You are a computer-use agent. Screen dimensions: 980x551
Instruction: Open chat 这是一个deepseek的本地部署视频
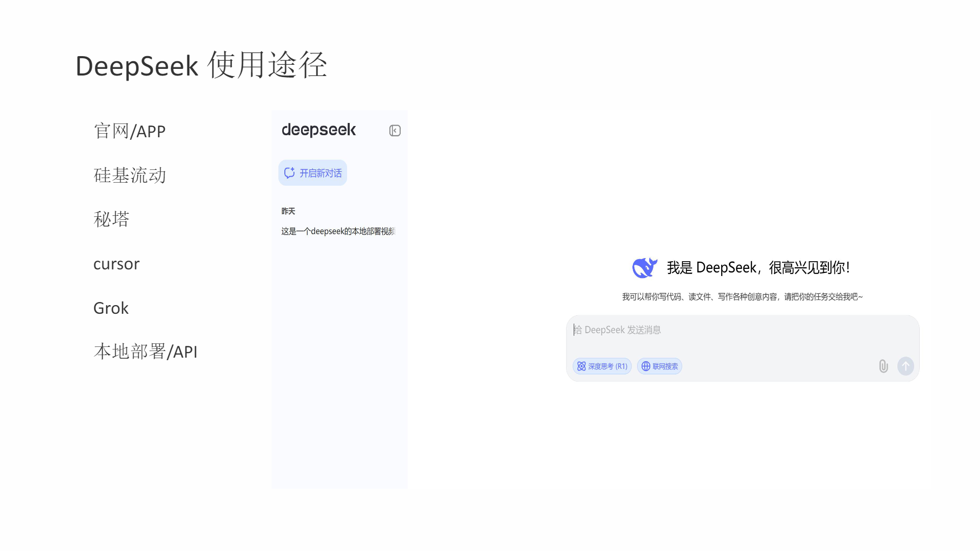[338, 231]
